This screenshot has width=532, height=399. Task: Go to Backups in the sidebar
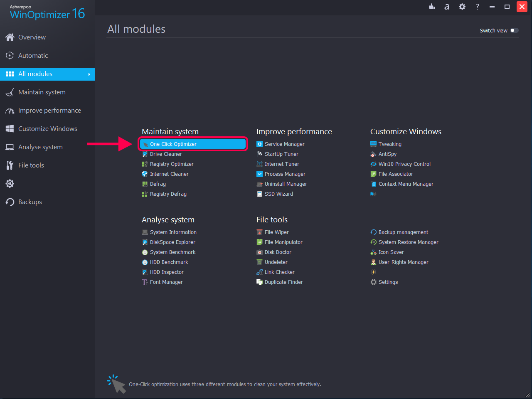coord(30,202)
